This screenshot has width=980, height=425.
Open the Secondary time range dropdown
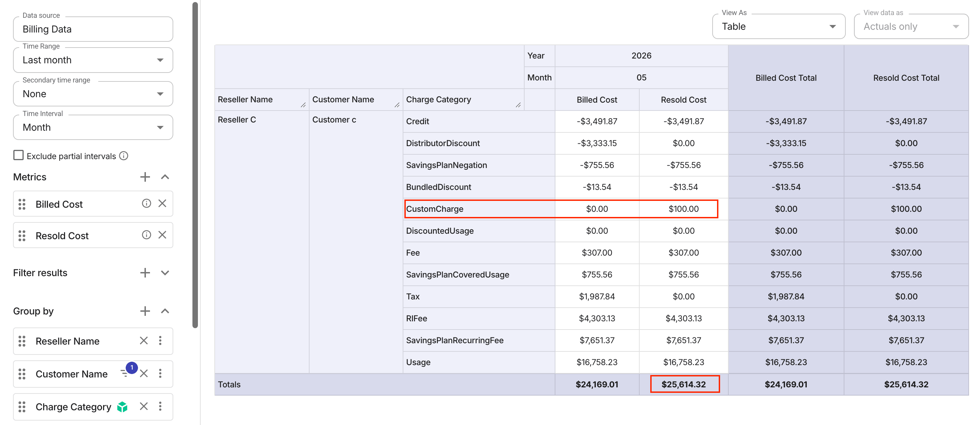(x=93, y=94)
